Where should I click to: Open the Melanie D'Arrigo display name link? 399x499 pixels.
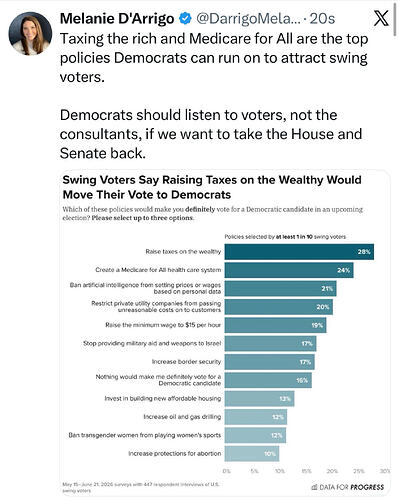tap(117, 19)
